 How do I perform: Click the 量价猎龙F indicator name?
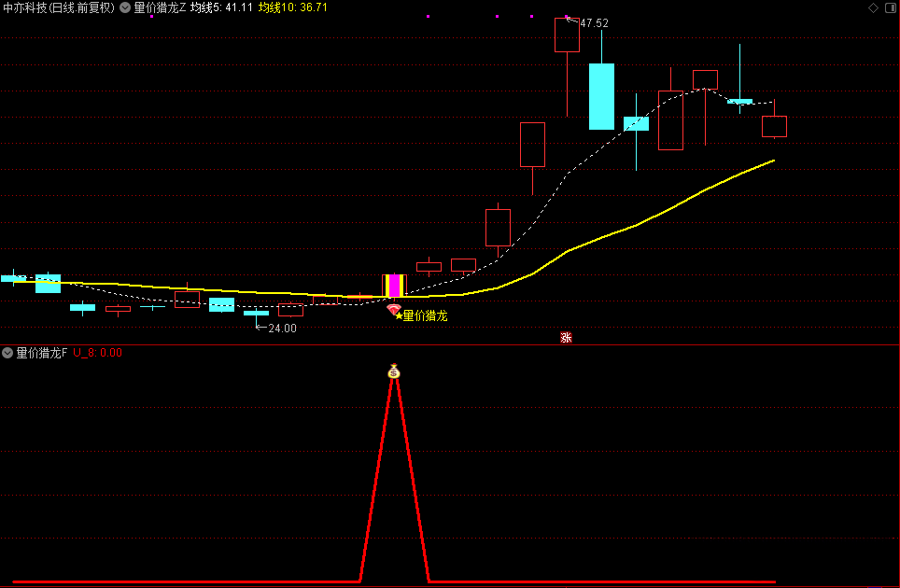click(x=41, y=353)
